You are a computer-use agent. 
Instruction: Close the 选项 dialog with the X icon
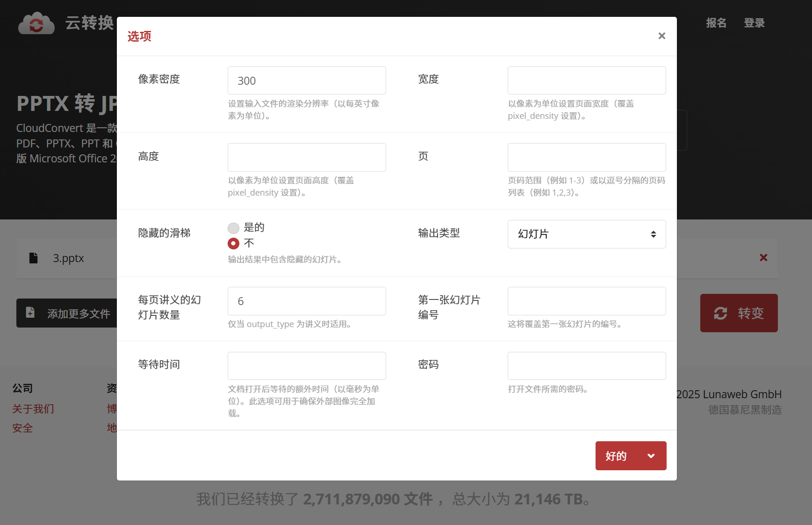coord(661,36)
